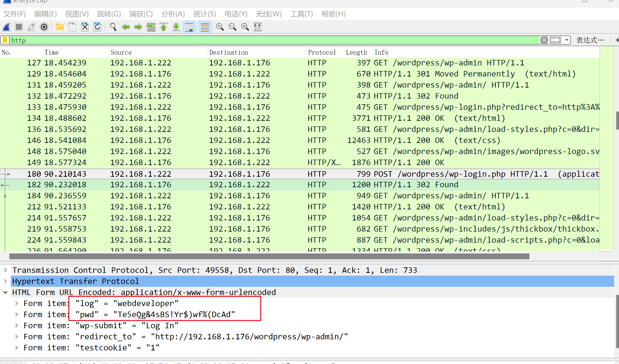Expand the "log" form item
The width and height of the screenshot is (619, 364).
click(x=16, y=303)
